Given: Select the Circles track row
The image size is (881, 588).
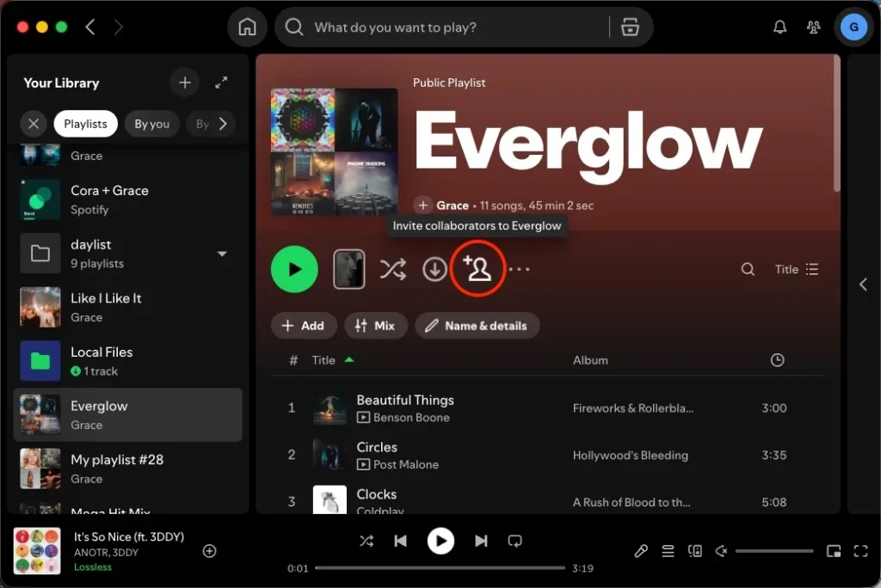Looking at the screenshot, I should coord(548,455).
